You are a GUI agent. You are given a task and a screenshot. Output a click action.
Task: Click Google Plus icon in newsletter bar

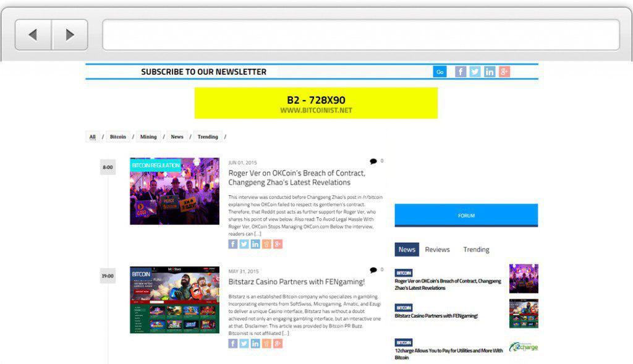coord(504,72)
